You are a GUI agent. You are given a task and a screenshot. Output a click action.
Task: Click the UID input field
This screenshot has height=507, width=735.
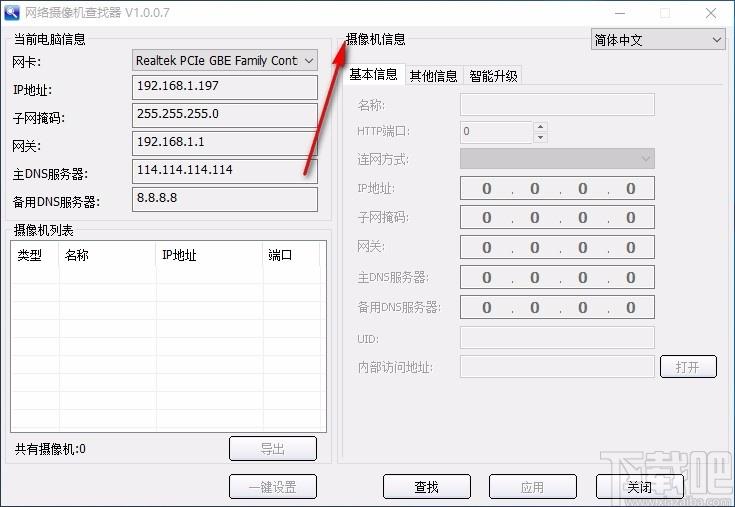(557, 338)
